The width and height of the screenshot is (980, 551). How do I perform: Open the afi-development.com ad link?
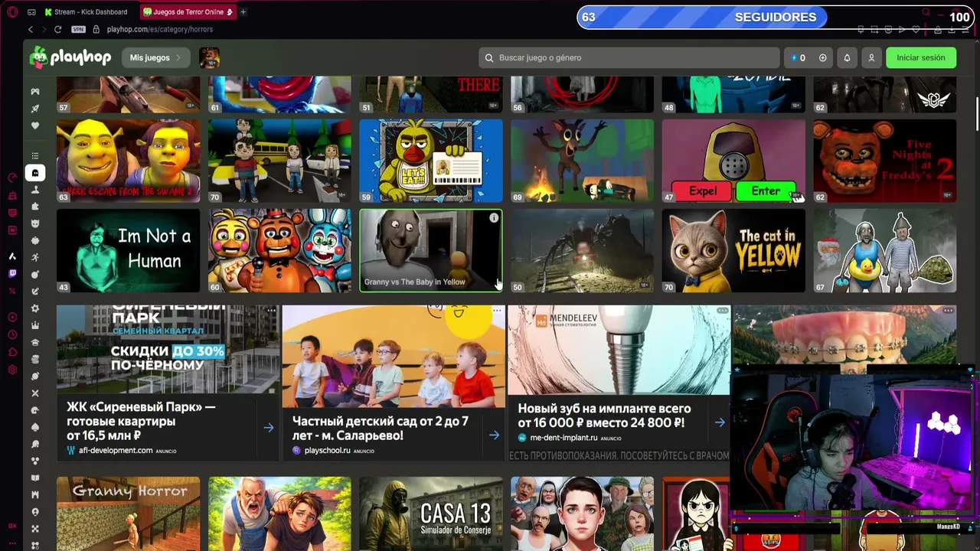pyautogui.click(x=116, y=451)
